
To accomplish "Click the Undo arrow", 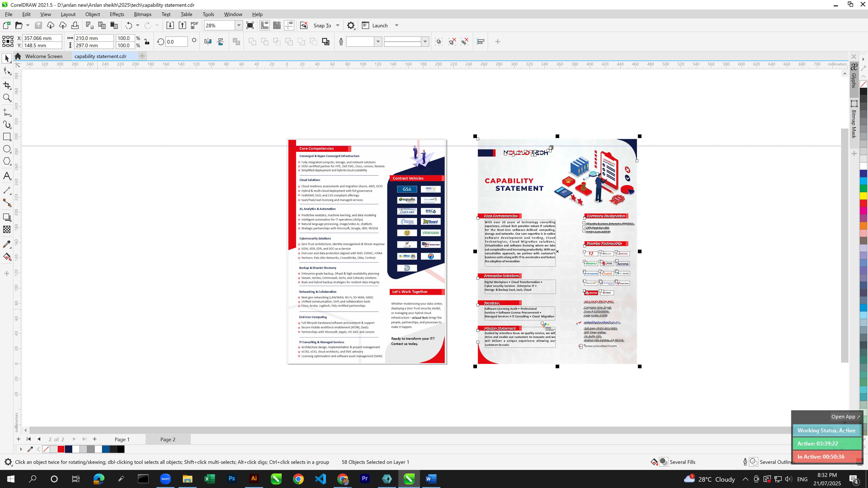I will click(x=128, y=25).
